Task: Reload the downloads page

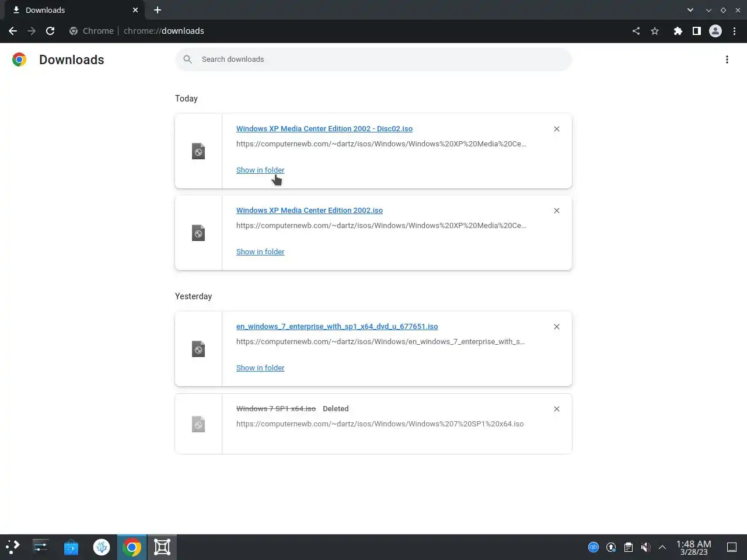Action: click(50, 31)
